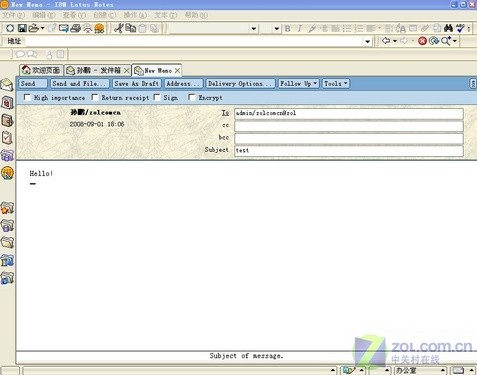477x375 pixels.
Task: Toggle the Encrypt checkbox
Action: point(191,97)
